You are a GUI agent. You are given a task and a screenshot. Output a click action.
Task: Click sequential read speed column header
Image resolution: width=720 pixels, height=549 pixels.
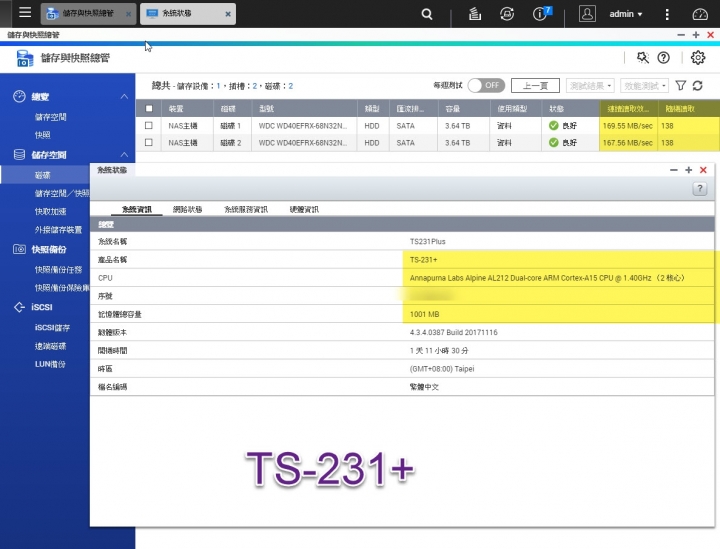tap(628, 109)
